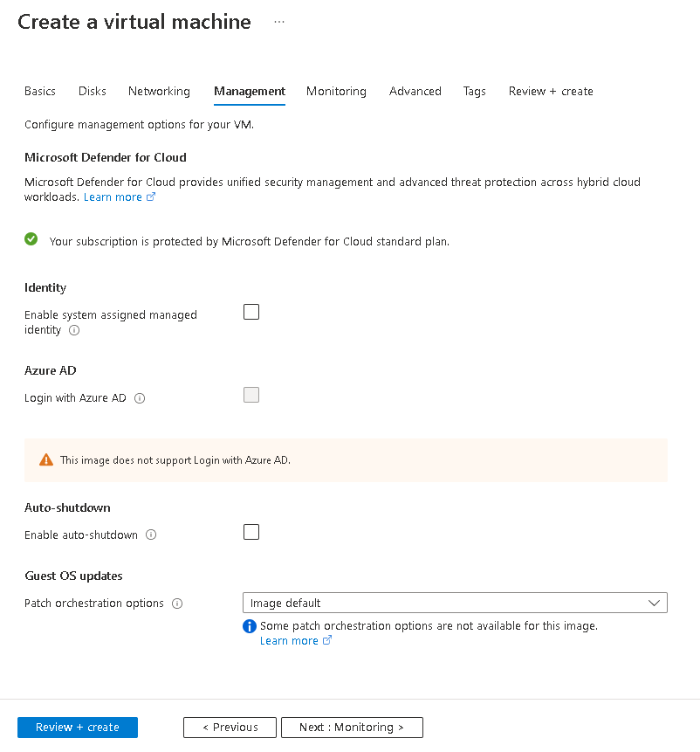Viewport: 700px width, 752px height.
Task: Enable the auto-shutdown checkbox
Action: coord(251,532)
